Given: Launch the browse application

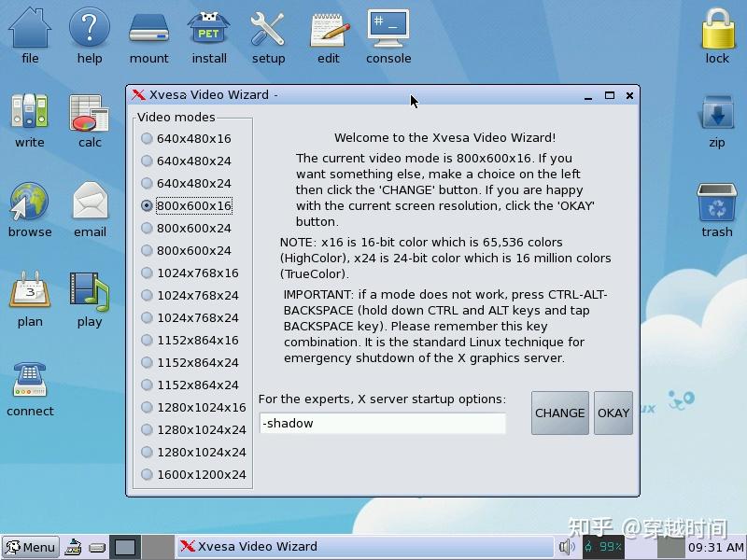Looking at the screenshot, I should 29,203.
